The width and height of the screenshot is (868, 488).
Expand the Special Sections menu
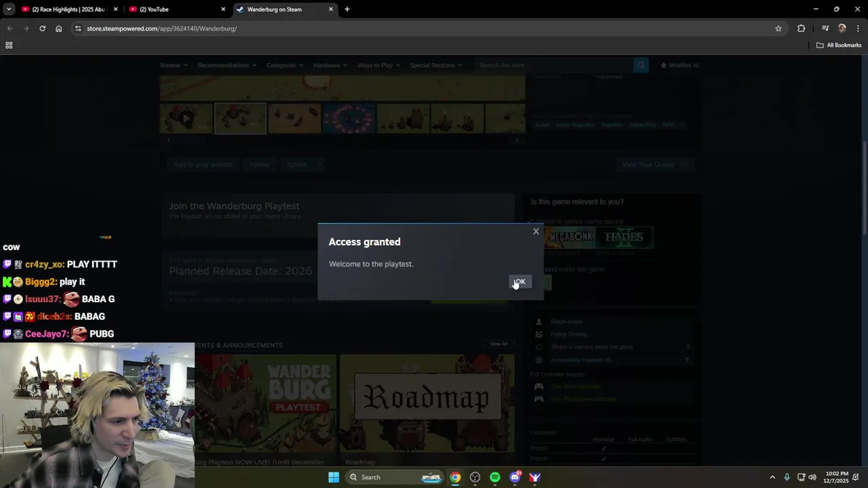coord(436,65)
